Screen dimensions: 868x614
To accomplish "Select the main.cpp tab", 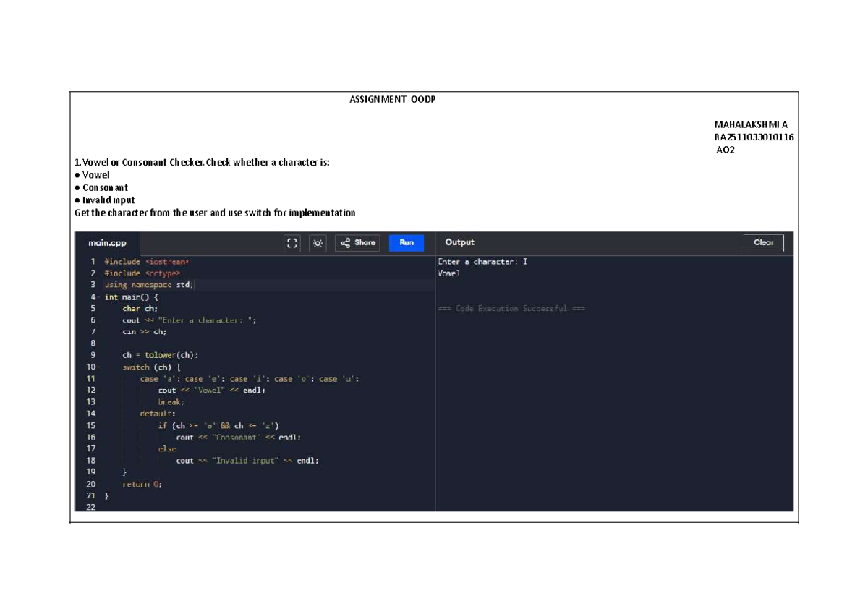I will pos(107,243).
